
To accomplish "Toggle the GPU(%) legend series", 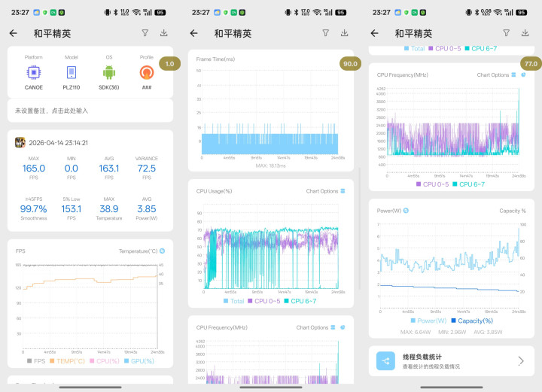I will pos(139,361).
